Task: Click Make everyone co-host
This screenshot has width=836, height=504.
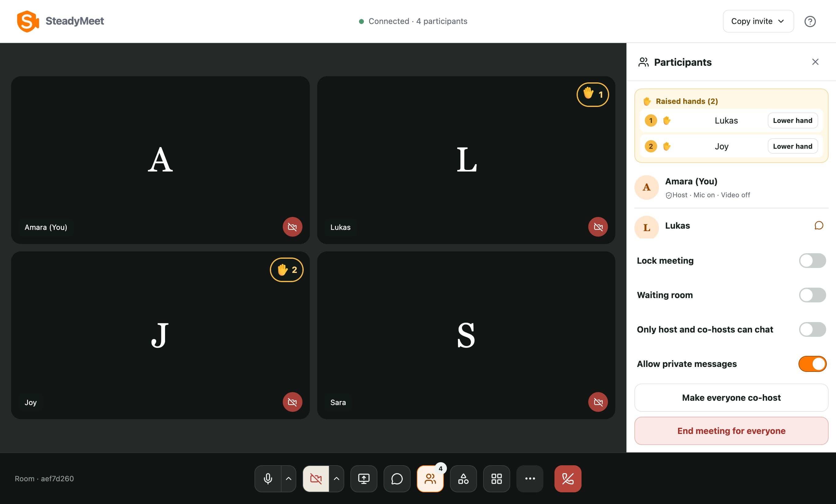Action: pos(731,397)
